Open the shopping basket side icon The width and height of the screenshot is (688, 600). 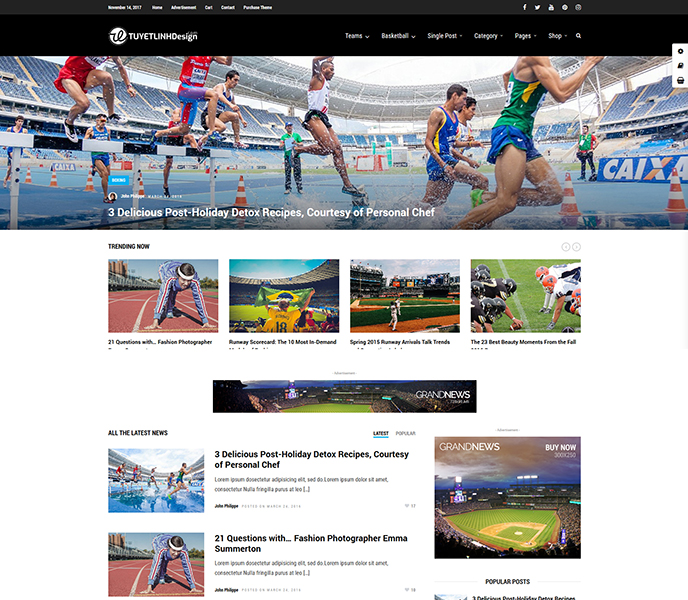coord(681,80)
